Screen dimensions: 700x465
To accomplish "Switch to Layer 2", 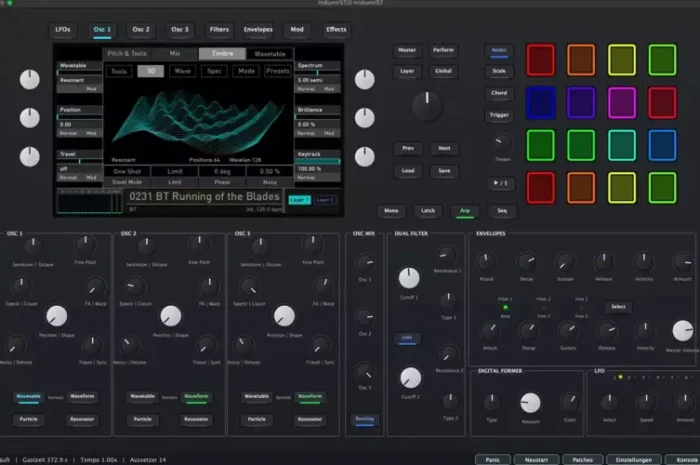I will 325,200.
